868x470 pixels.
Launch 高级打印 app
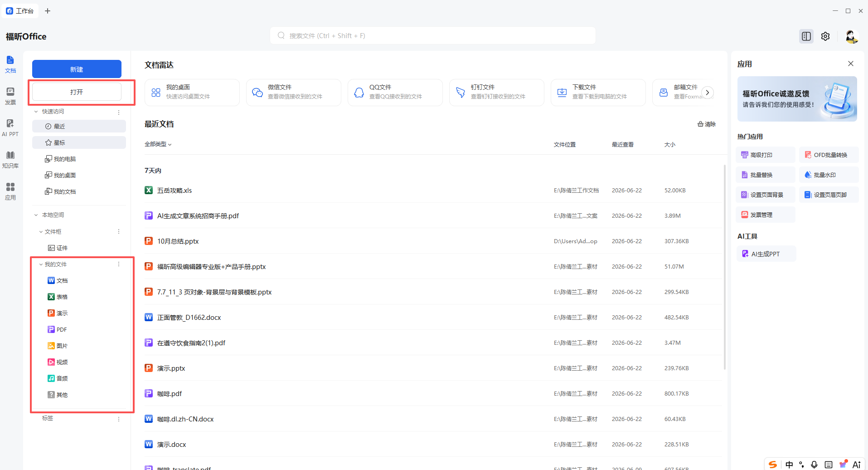[x=766, y=155]
